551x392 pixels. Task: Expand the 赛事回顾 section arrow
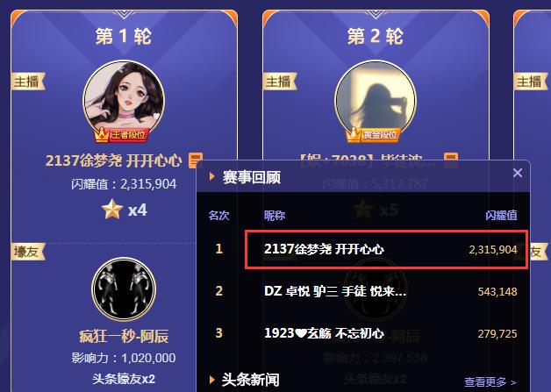tap(212, 176)
